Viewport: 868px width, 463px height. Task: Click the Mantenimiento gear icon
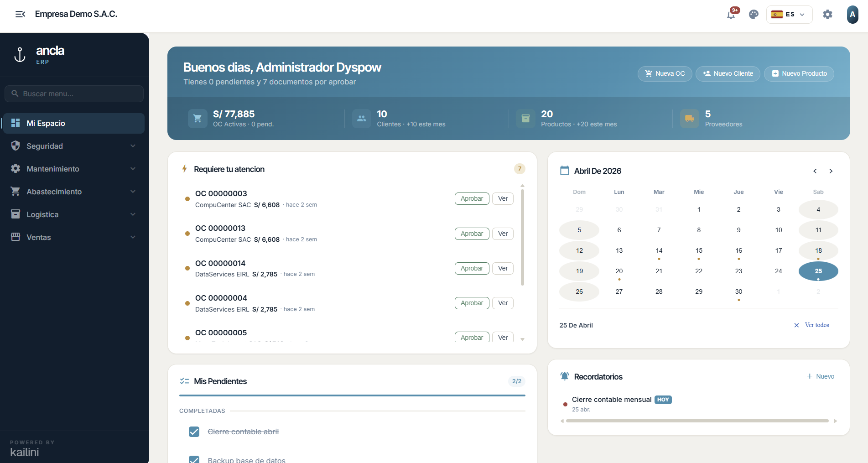(16, 168)
